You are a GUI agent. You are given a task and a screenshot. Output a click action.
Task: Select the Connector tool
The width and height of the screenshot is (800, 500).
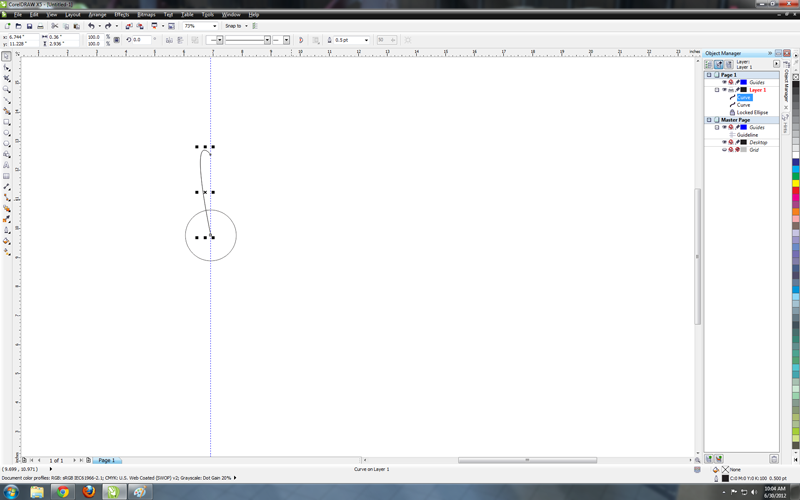pos(6,197)
